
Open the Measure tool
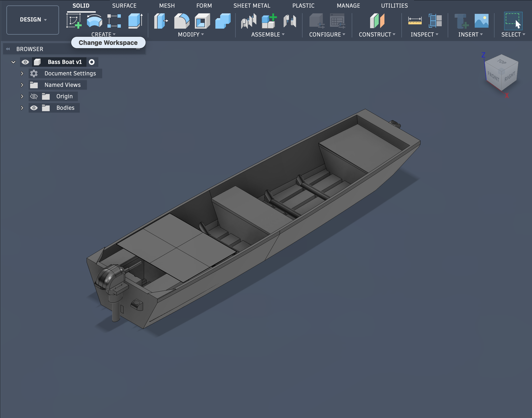tap(415, 21)
